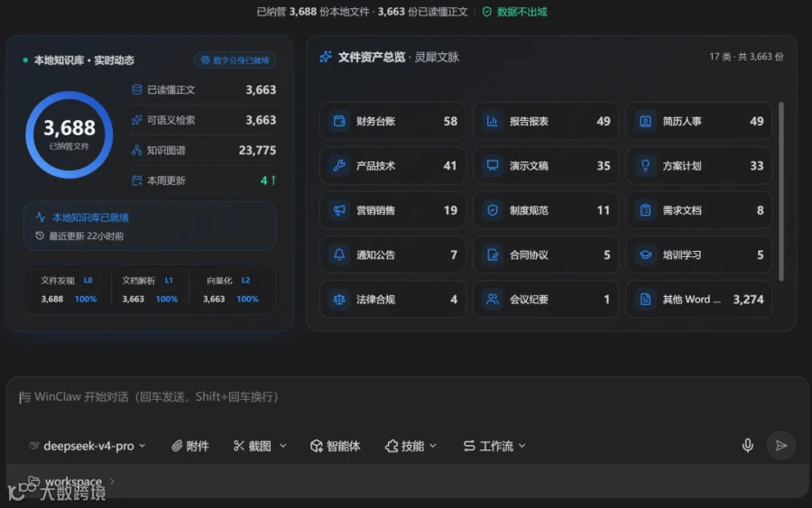Click the 通知公告 bell icon

coord(339,254)
